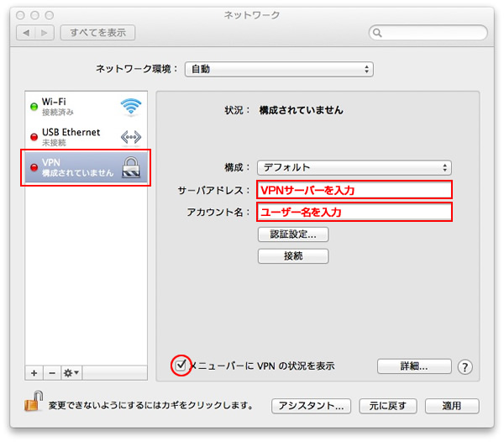Click the すべてを表示 toolbar button
Viewport: 504px width, 442px height.
click(x=97, y=33)
